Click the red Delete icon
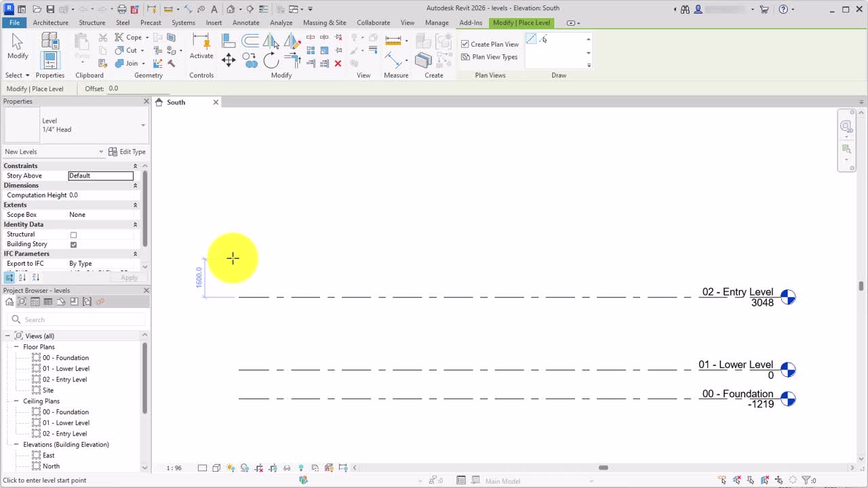The height and width of the screenshot is (488, 868). point(338,64)
